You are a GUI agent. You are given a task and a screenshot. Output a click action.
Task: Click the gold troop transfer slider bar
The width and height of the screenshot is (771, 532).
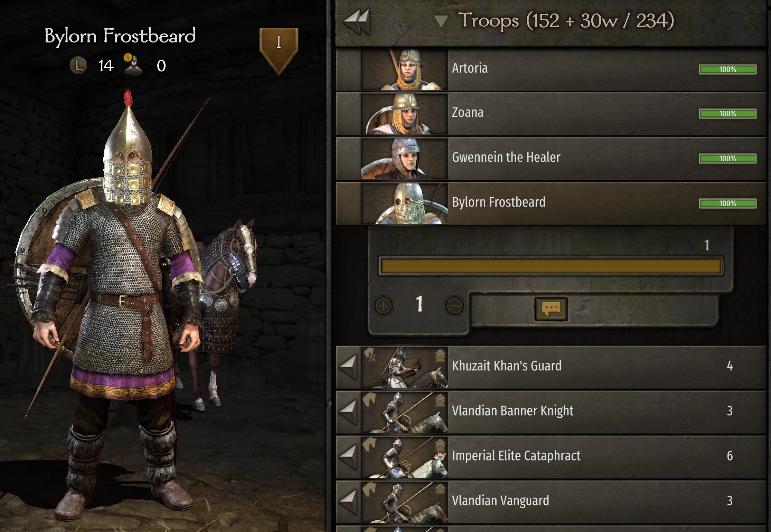[551, 266]
